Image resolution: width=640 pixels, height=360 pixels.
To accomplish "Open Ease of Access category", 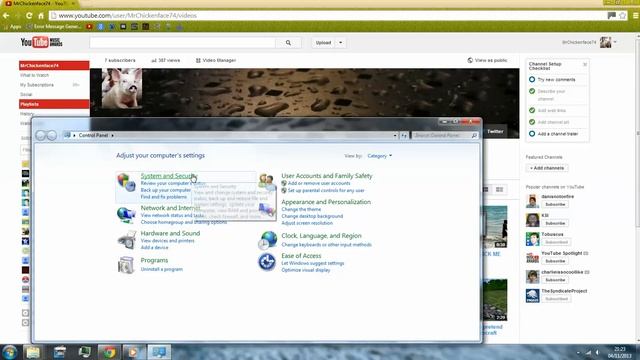I will [301, 256].
